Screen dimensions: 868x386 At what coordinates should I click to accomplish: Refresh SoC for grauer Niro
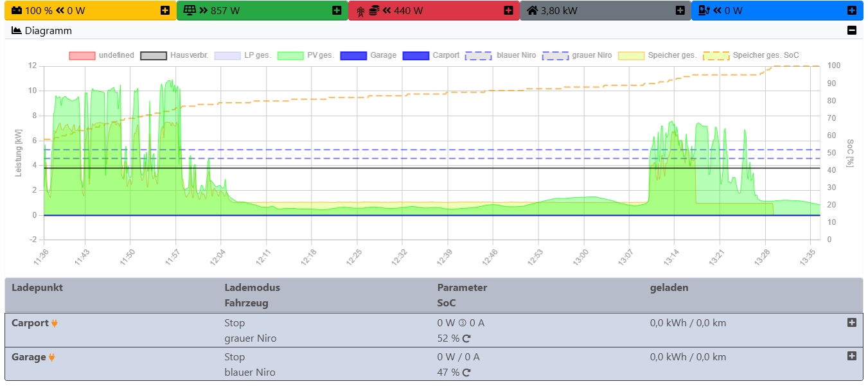(x=466, y=338)
